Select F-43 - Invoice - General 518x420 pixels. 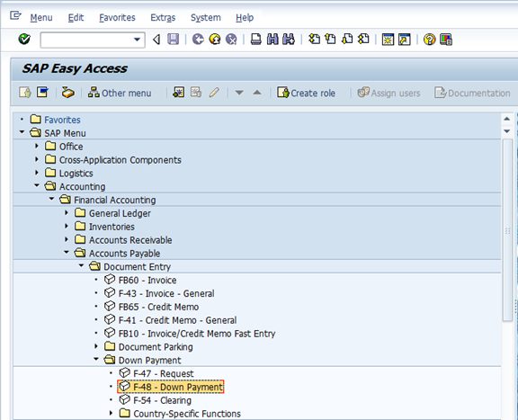tap(166, 293)
